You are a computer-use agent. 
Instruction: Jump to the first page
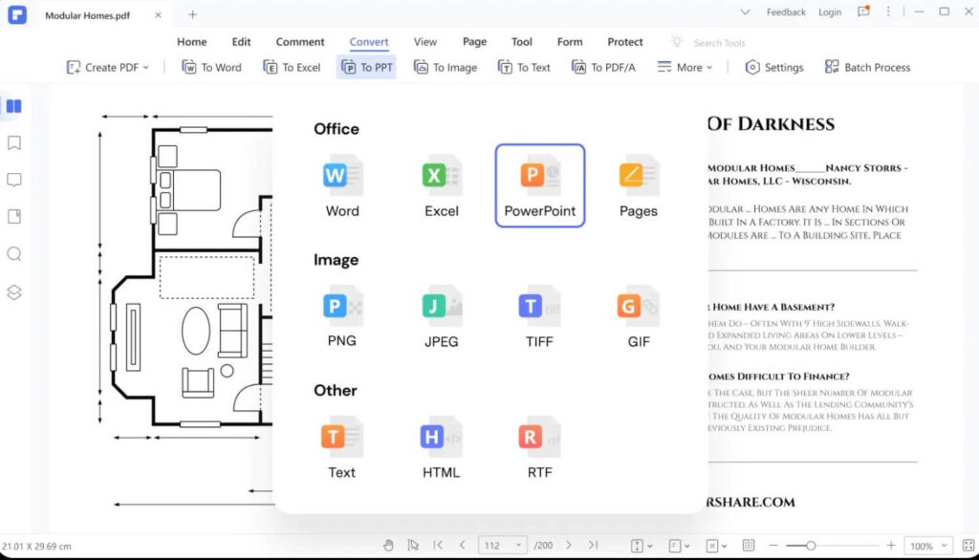(x=438, y=545)
